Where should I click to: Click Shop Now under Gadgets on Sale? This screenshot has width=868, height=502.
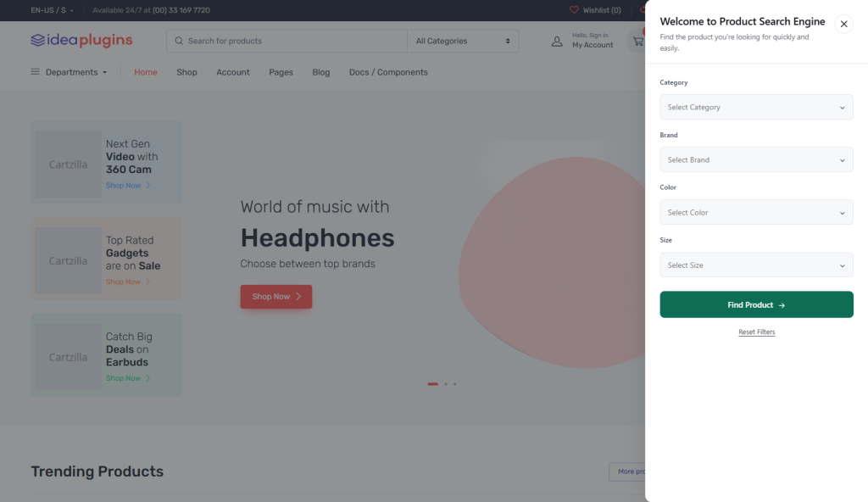pyautogui.click(x=128, y=282)
